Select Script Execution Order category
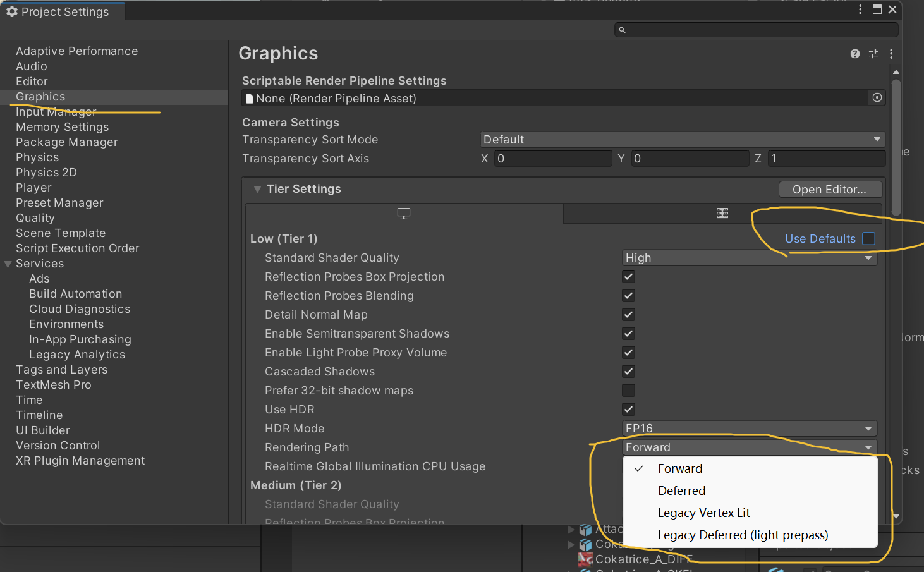924x572 pixels. (x=77, y=248)
